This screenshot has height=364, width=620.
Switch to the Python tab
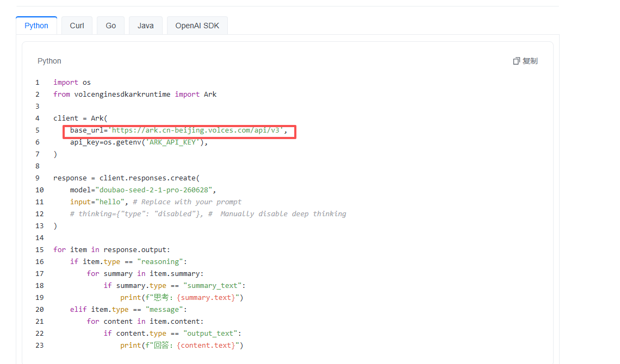(36, 26)
